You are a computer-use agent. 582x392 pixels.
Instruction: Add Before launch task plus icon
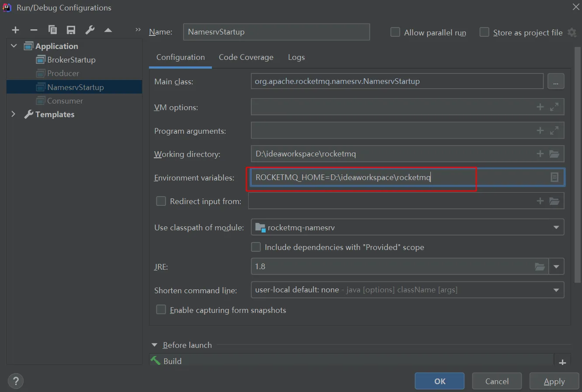562,362
